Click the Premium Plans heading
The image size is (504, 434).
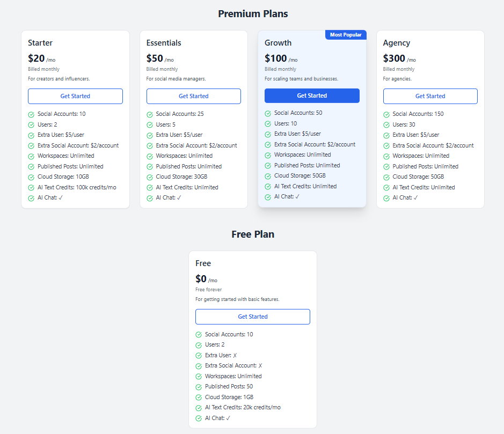click(x=253, y=14)
